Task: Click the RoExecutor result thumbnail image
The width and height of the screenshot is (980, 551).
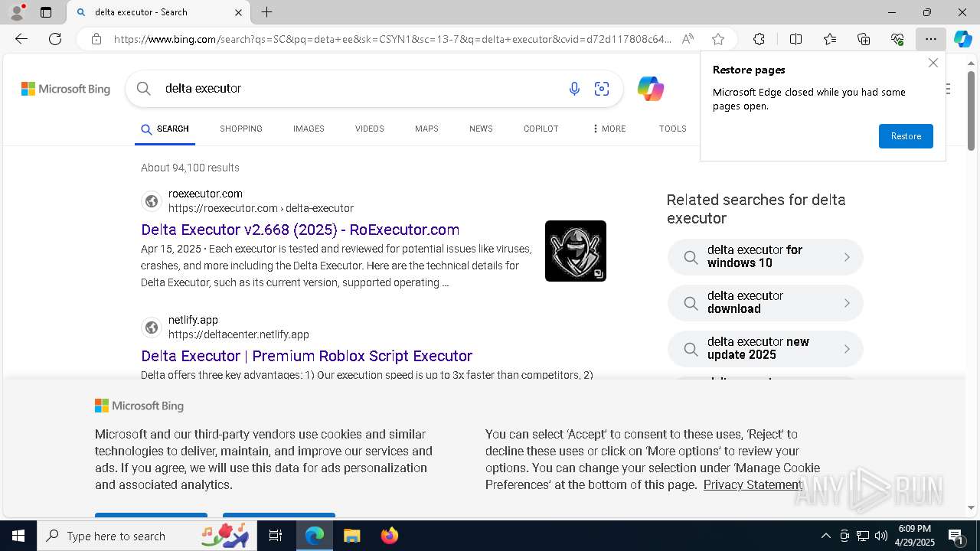Action: pyautogui.click(x=576, y=251)
